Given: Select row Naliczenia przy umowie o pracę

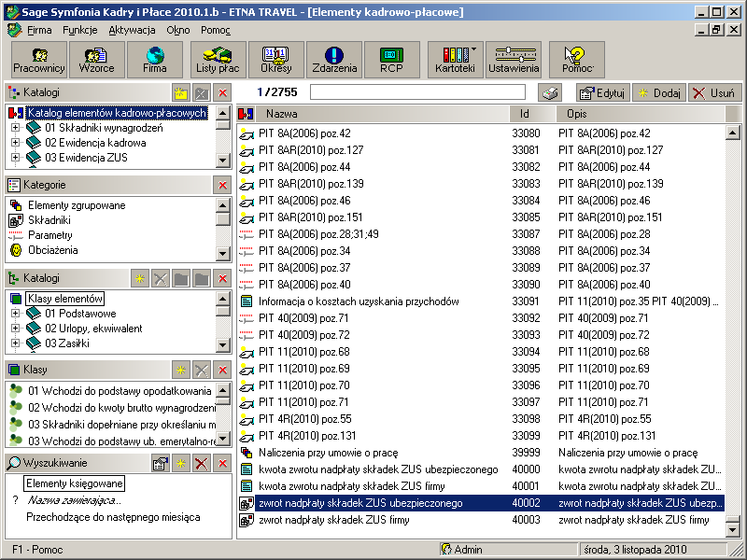Looking at the screenshot, I should pyautogui.click(x=480, y=453).
